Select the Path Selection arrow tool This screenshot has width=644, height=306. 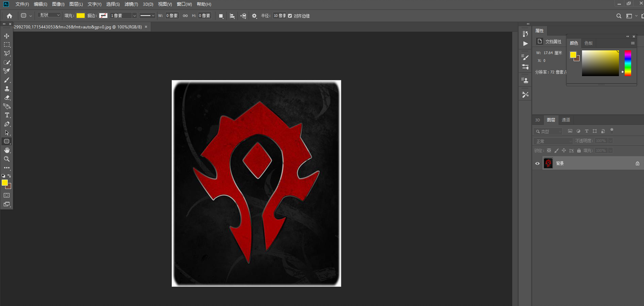(x=6, y=132)
